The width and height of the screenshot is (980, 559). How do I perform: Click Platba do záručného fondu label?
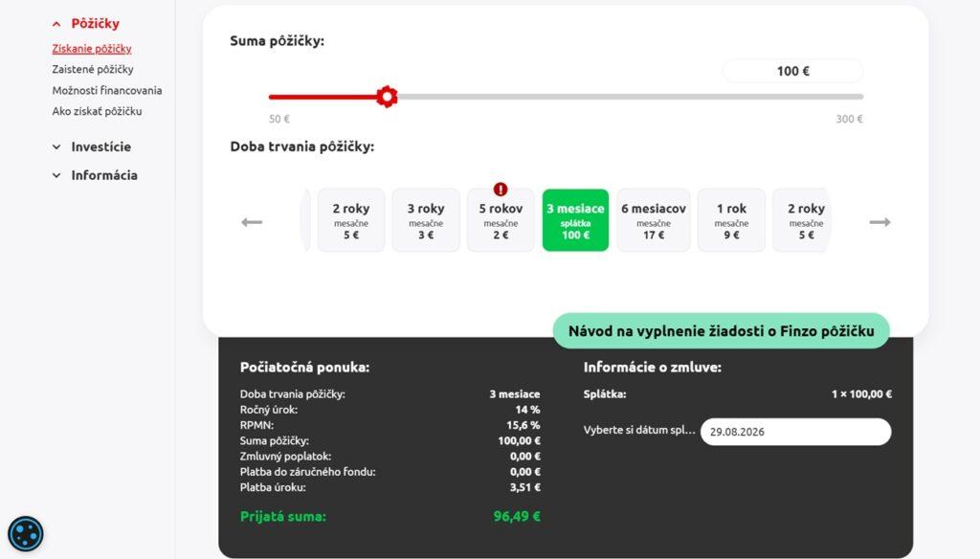[307, 472]
